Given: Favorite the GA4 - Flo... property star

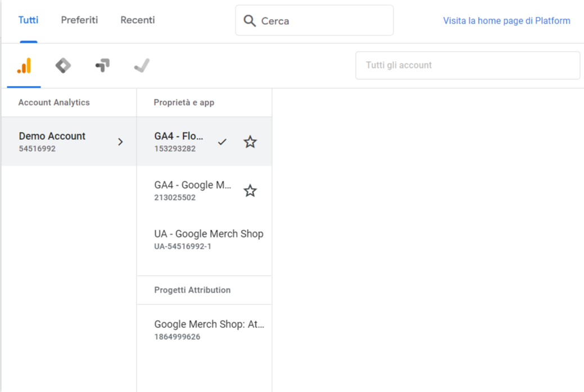Looking at the screenshot, I should 250,142.
